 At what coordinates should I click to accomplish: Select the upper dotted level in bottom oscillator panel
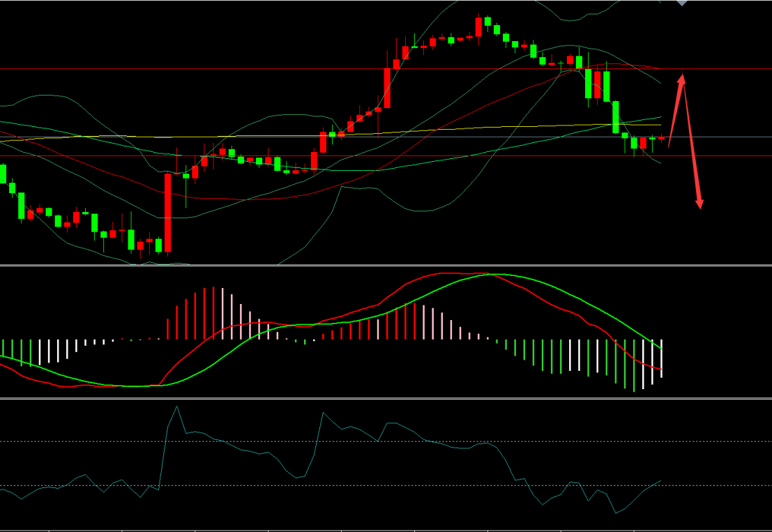click(x=386, y=441)
